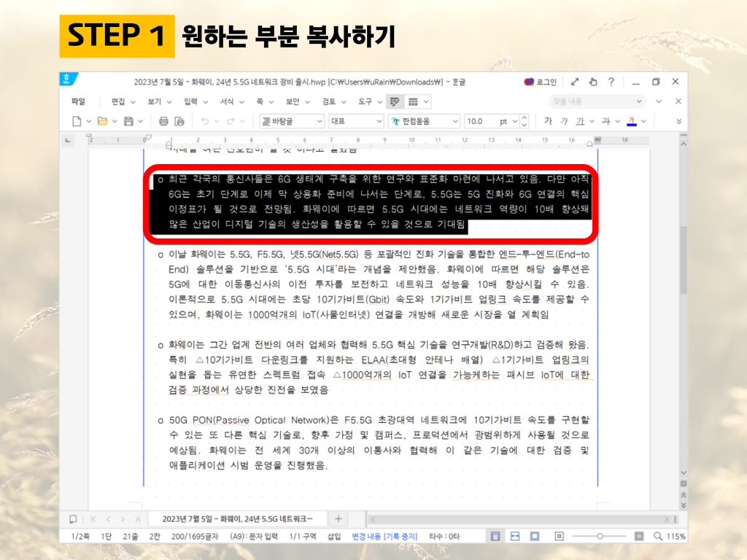Click the New Document icon
The image size is (747, 560).
[76, 122]
